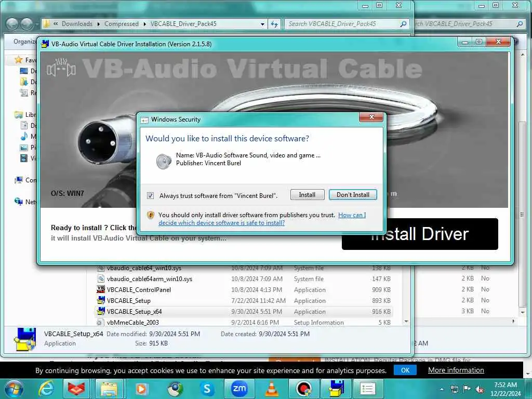The width and height of the screenshot is (532, 399).
Task: Click Network icon in navigation pane
Action: pyautogui.click(x=19, y=202)
